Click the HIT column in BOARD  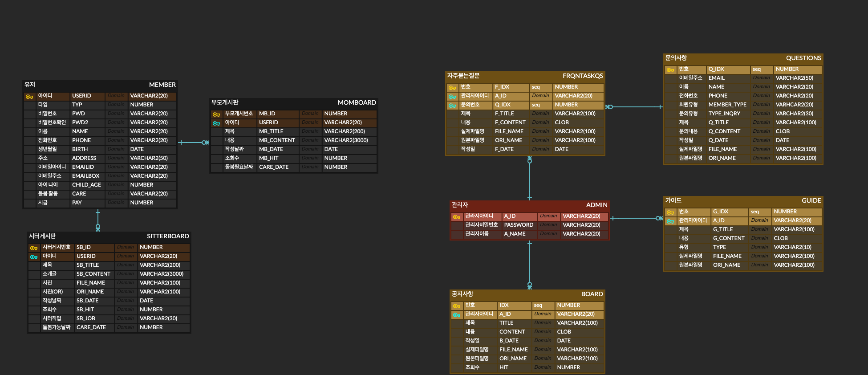(504, 367)
